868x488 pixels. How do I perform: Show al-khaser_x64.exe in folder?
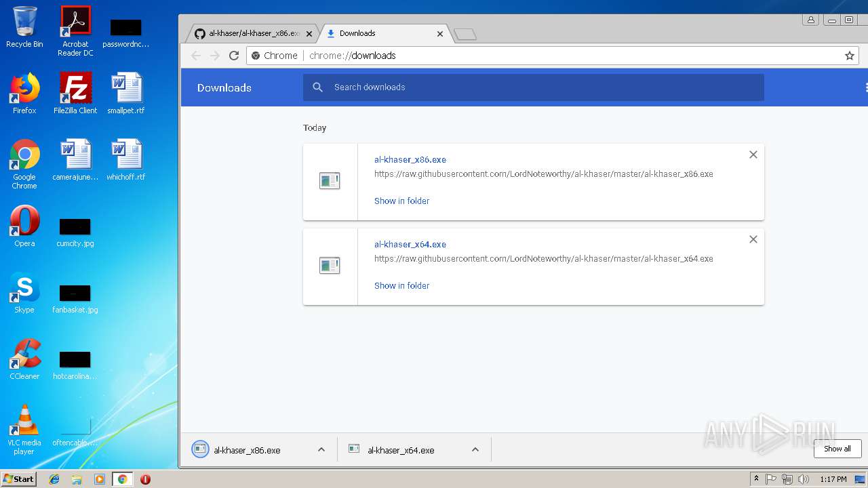point(401,286)
